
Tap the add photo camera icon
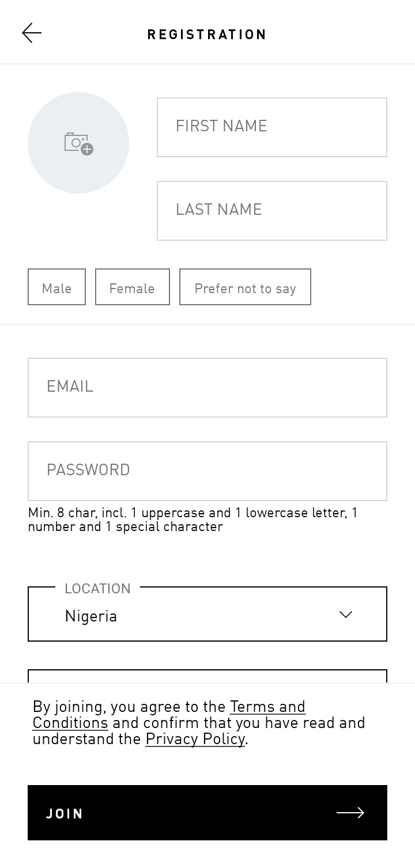tap(79, 143)
